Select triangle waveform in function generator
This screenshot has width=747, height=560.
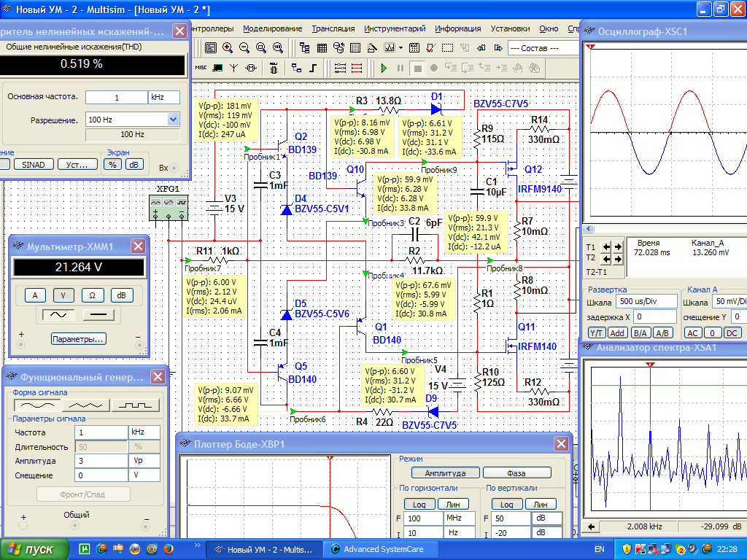86,405
